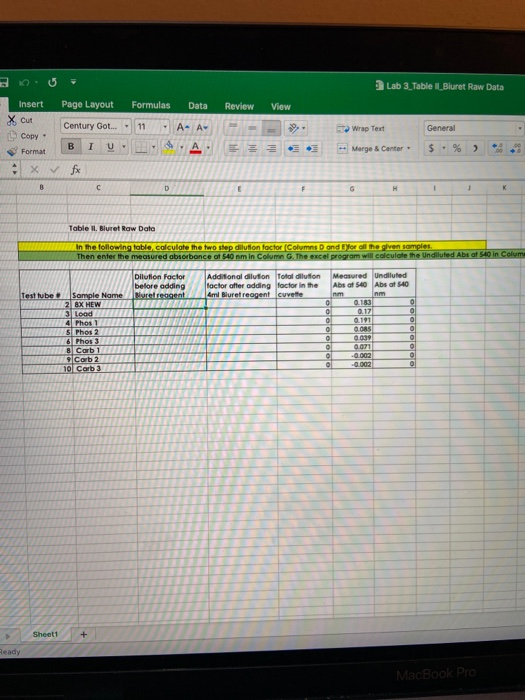Screen dimensions: 525x700
Task: Confirm the formula bar entry with checkmark
Action: click(54, 170)
